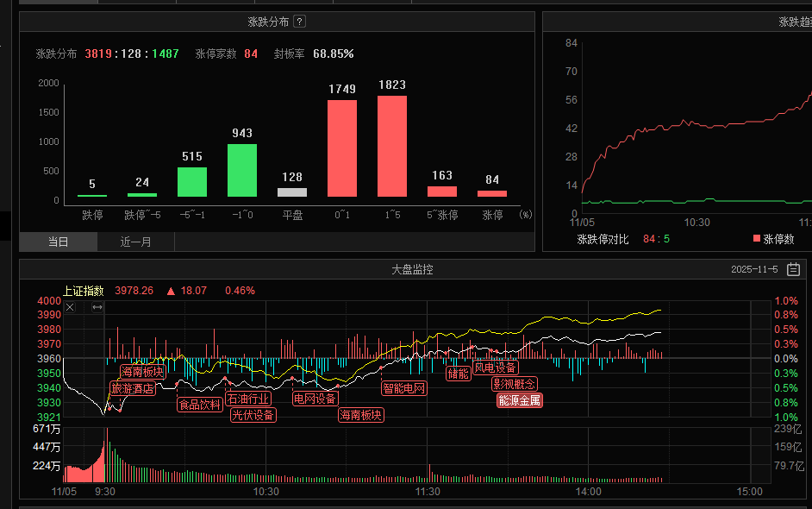Click the 海南板块 label near 9:30

coord(142,372)
